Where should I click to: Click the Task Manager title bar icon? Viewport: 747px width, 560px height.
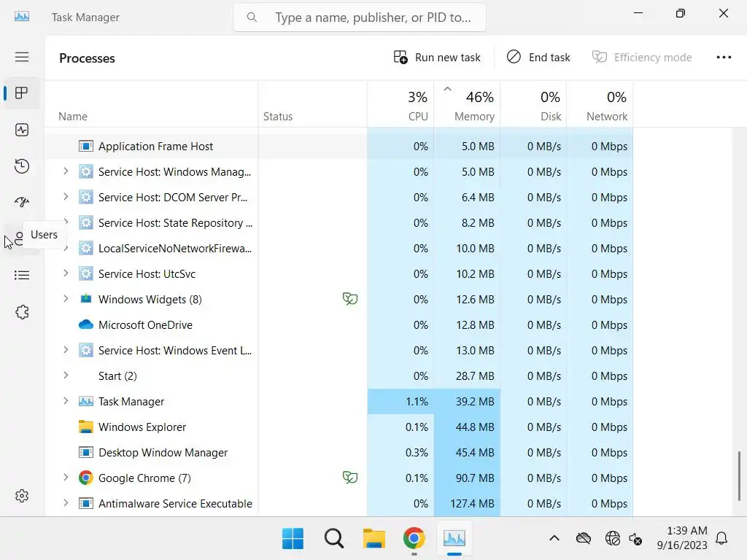click(22, 17)
